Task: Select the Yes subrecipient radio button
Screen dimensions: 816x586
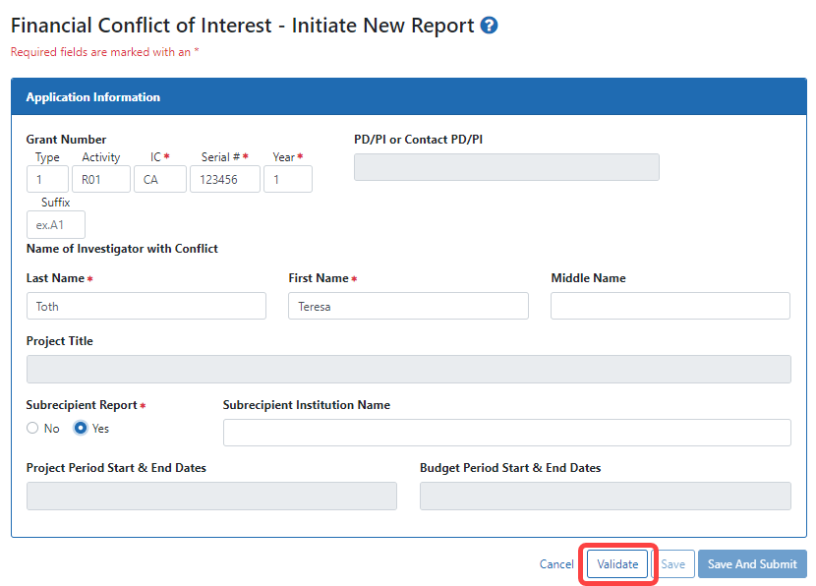Action: (81, 428)
